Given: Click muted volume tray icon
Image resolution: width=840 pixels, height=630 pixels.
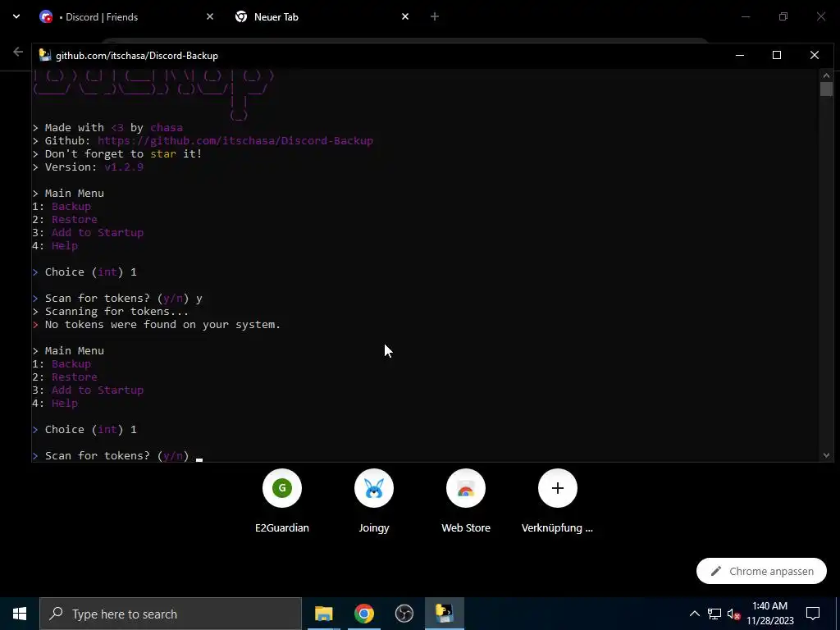Looking at the screenshot, I should [733, 614].
